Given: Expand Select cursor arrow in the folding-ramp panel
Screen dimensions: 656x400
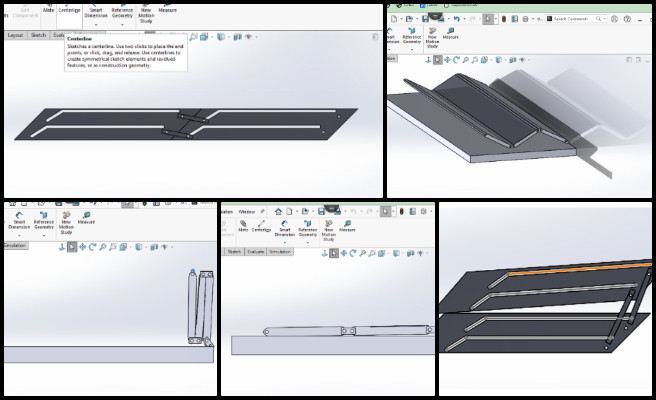Looking at the screenshot, I should [x=496, y=19].
